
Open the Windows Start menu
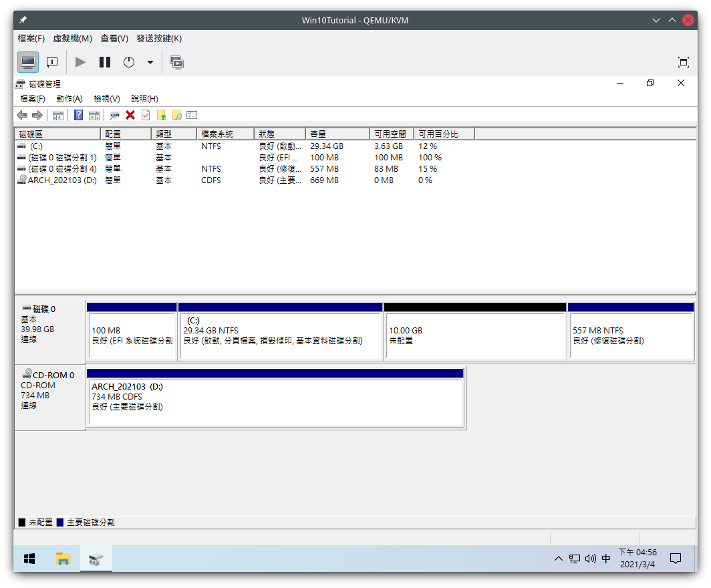(x=29, y=559)
